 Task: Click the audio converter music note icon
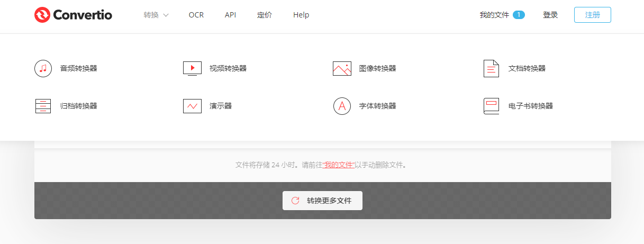(x=43, y=68)
